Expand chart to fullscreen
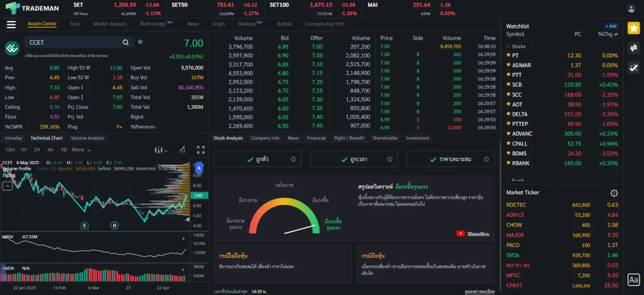Screen dimensions: 644x295 (201, 150)
